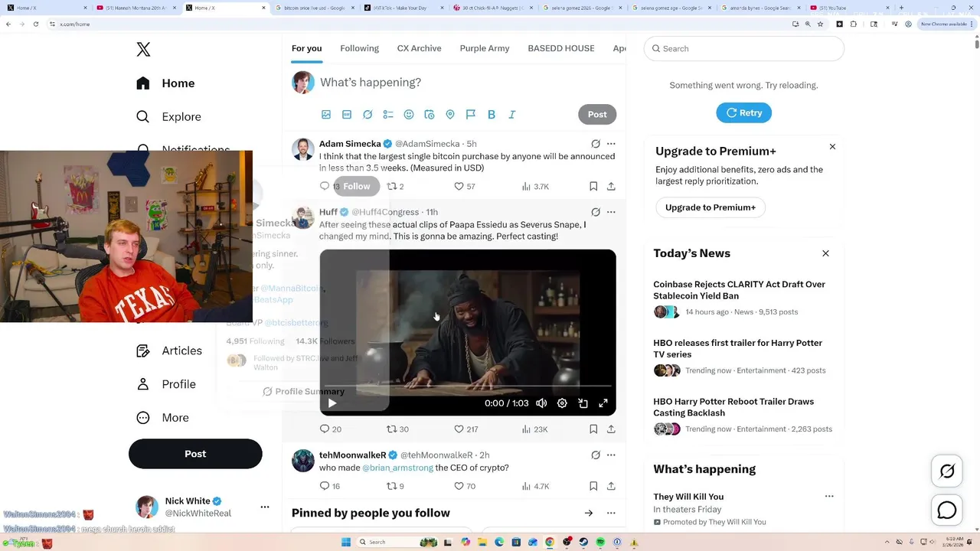
Task: Open more options on tehMoonwalkeR's post
Action: click(x=611, y=455)
